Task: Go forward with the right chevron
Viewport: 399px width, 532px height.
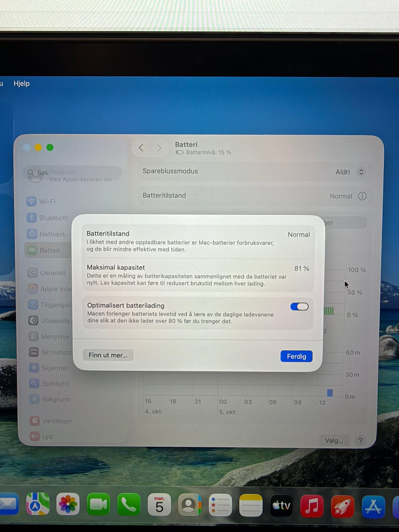Action: pyautogui.click(x=159, y=148)
